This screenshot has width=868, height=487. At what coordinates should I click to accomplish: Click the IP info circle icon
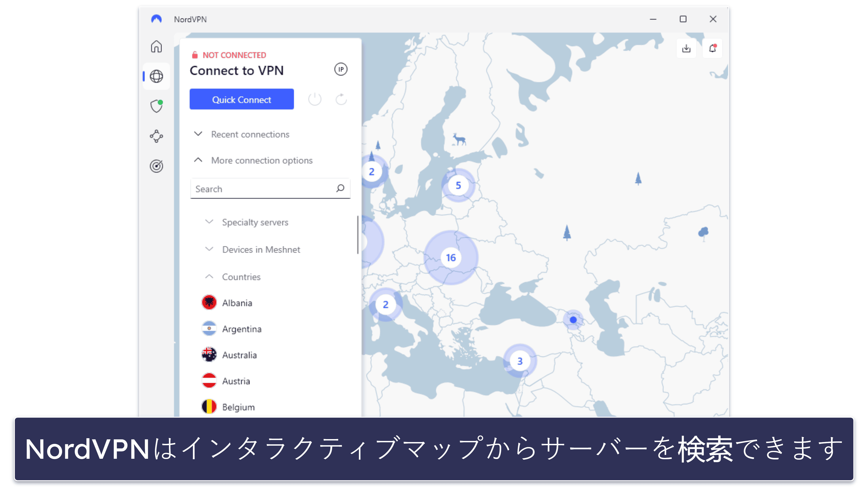[341, 69]
